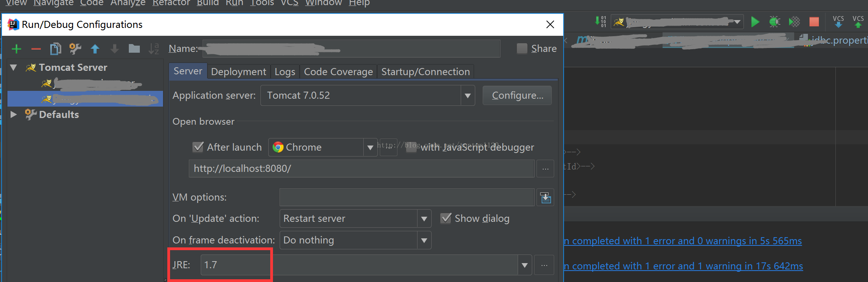Sort configurations alphabetically
This screenshot has height=282, width=868.
click(154, 49)
